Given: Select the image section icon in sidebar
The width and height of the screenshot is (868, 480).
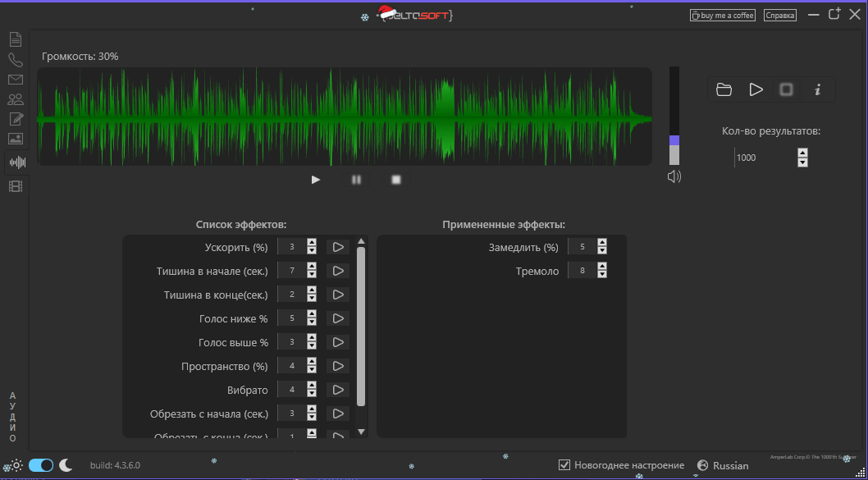Looking at the screenshot, I should (15, 139).
